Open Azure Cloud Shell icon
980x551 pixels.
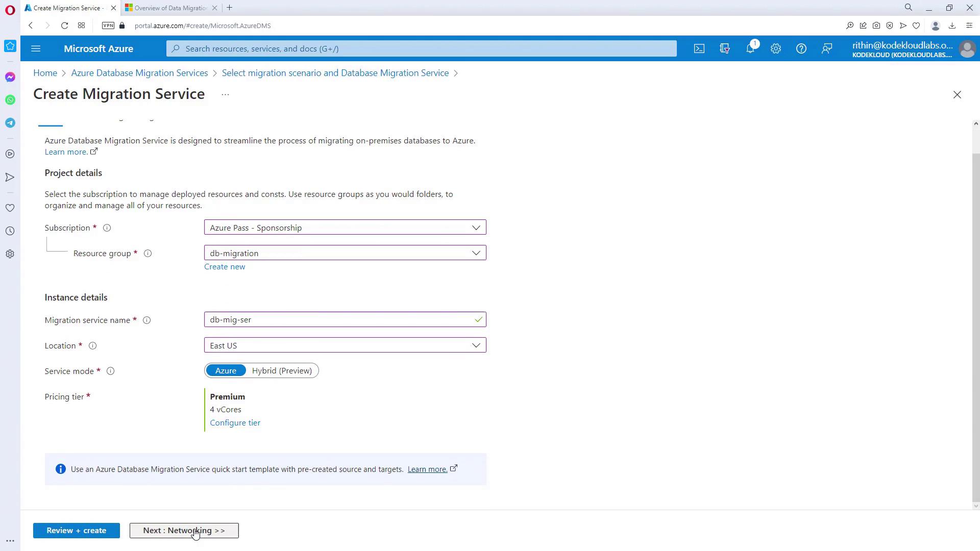point(699,48)
